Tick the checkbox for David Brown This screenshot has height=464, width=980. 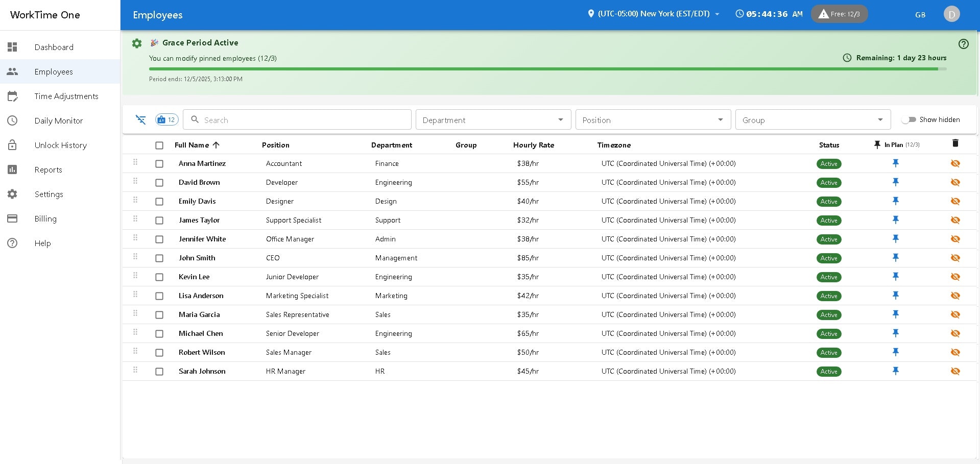(159, 183)
